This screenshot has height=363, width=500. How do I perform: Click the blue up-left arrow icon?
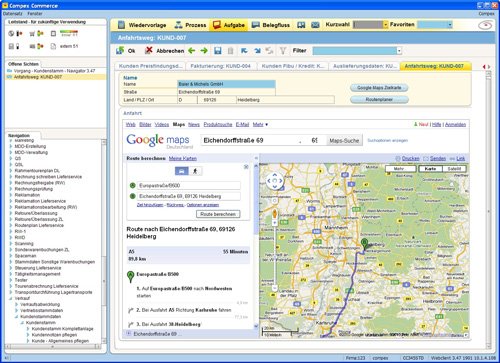(244, 51)
